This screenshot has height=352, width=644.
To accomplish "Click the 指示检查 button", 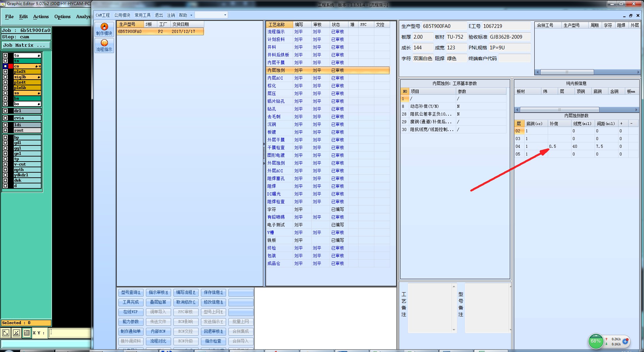I will tap(213, 341).
